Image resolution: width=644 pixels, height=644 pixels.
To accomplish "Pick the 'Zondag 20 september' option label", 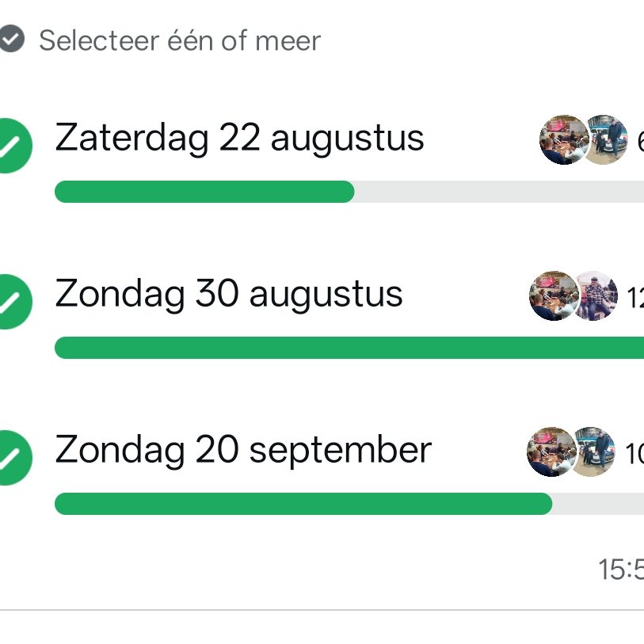I will pyautogui.click(x=243, y=451).
